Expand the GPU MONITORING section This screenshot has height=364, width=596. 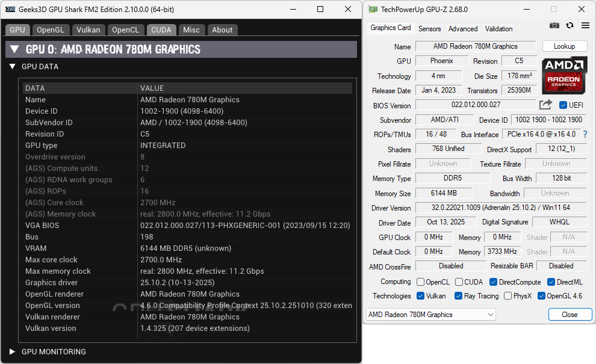[x=13, y=351]
